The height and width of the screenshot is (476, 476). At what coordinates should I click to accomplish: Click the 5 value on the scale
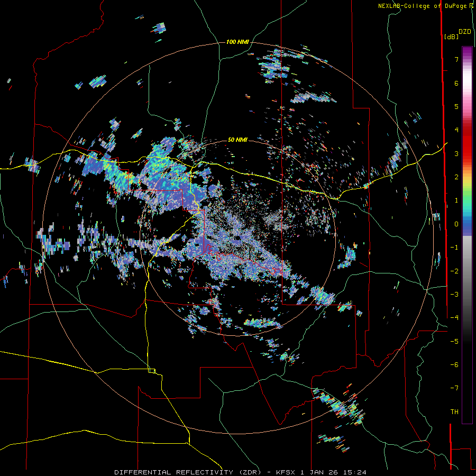[x=456, y=106]
